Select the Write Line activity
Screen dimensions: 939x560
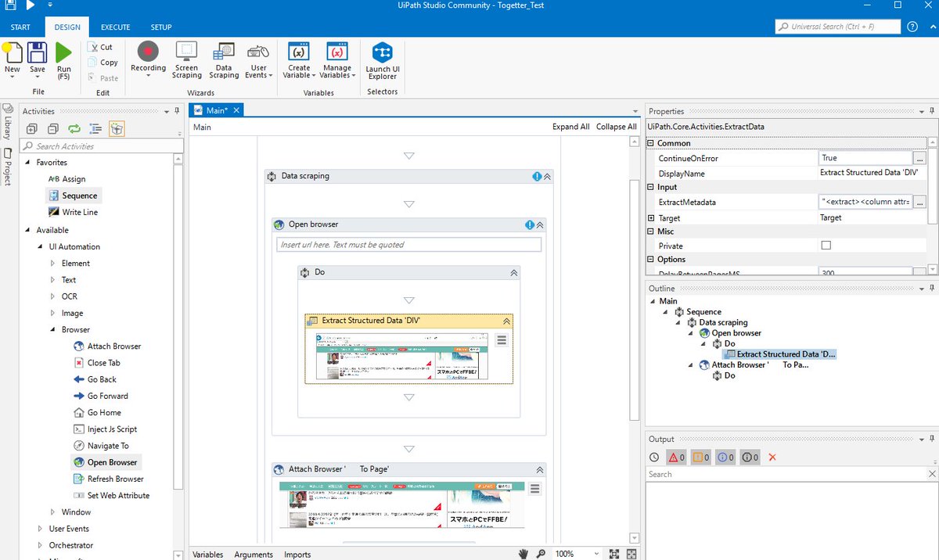click(74, 212)
